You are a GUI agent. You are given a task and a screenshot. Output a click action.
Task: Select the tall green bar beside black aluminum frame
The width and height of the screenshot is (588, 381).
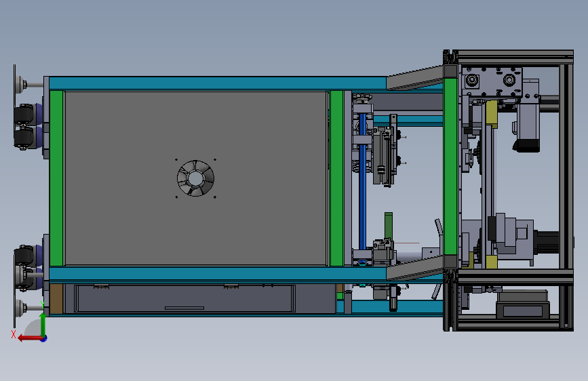[450, 167]
